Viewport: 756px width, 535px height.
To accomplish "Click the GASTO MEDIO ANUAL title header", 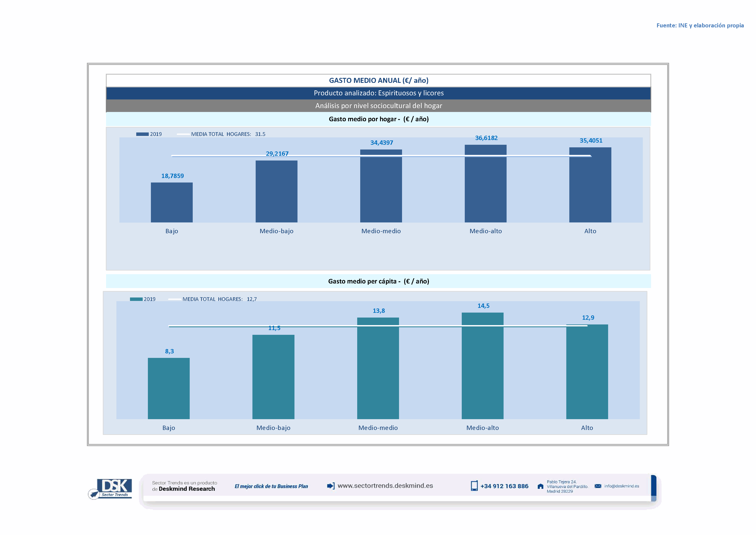I will [x=378, y=80].
